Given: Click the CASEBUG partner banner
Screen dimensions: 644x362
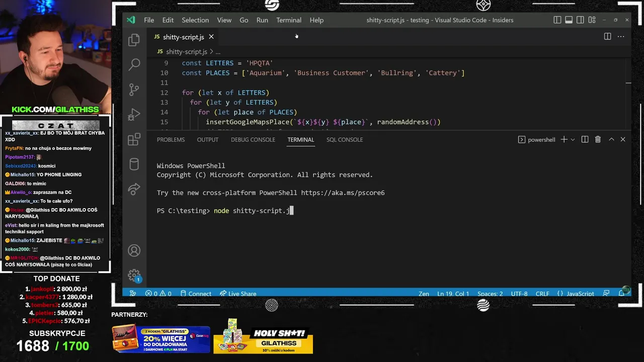Looking at the screenshot, I should (161, 339).
